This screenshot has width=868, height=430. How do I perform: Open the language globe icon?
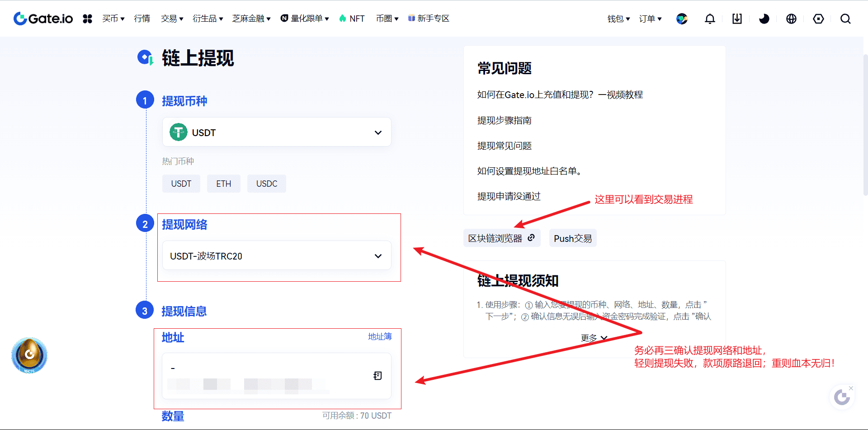coord(791,19)
